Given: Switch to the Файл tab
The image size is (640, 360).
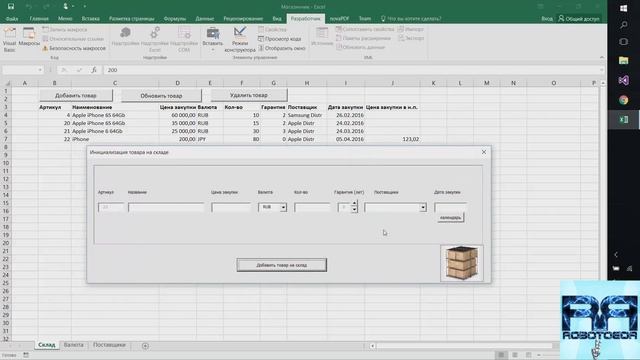Looking at the screenshot, I should [x=12, y=19].
